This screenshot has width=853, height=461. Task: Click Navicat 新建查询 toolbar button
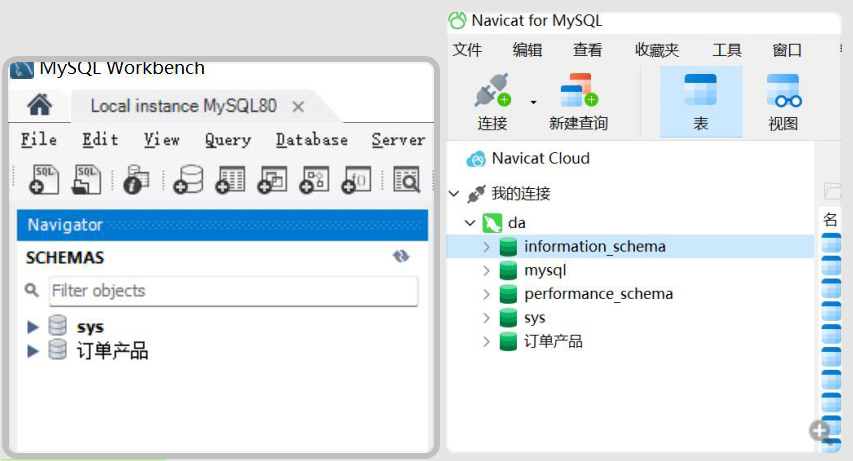[x=578, y=102]
